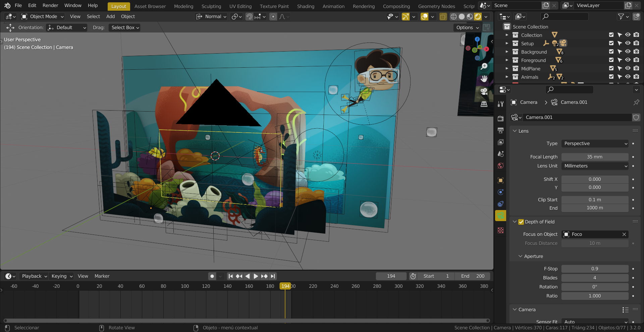Screen dimensions: 644x332
Task: Toggle selectability of Animals collection
Action: coord(620,77)
